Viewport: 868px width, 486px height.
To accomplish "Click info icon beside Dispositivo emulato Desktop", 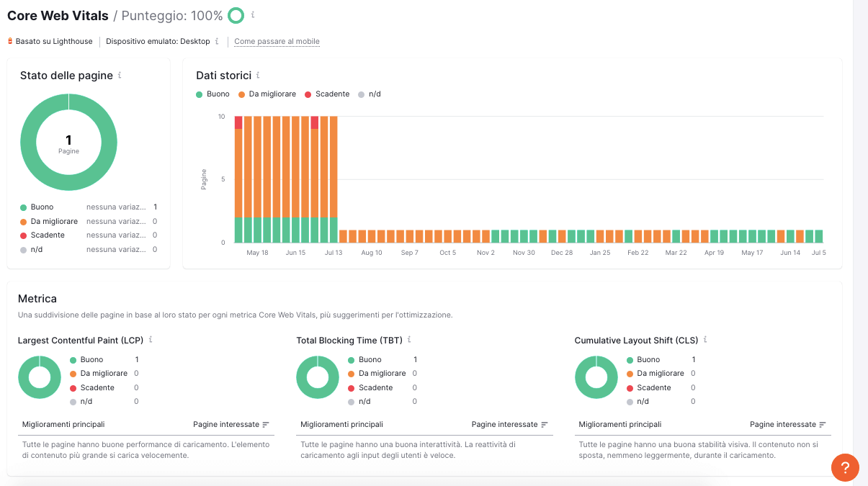I will pos(217,42).
